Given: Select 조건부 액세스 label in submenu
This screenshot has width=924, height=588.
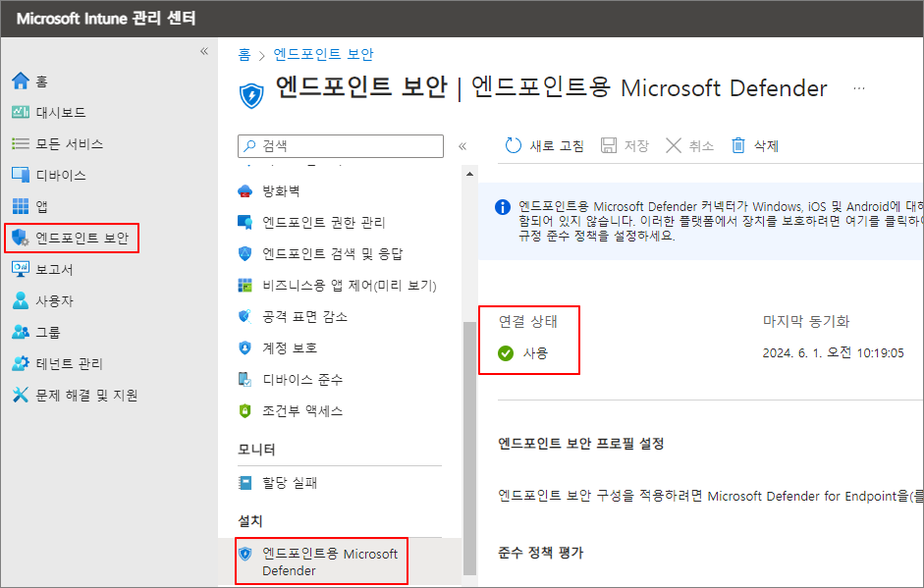Looking at the screenshot, I should 302,410.
